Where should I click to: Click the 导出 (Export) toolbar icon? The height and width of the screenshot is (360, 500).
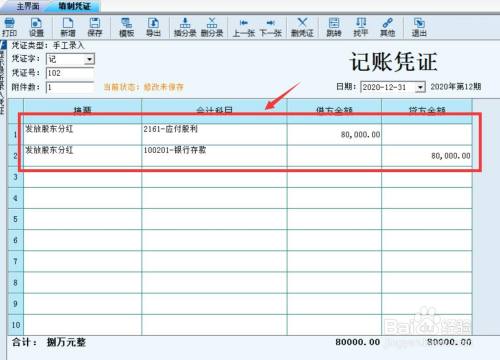[x=153, y=27]
